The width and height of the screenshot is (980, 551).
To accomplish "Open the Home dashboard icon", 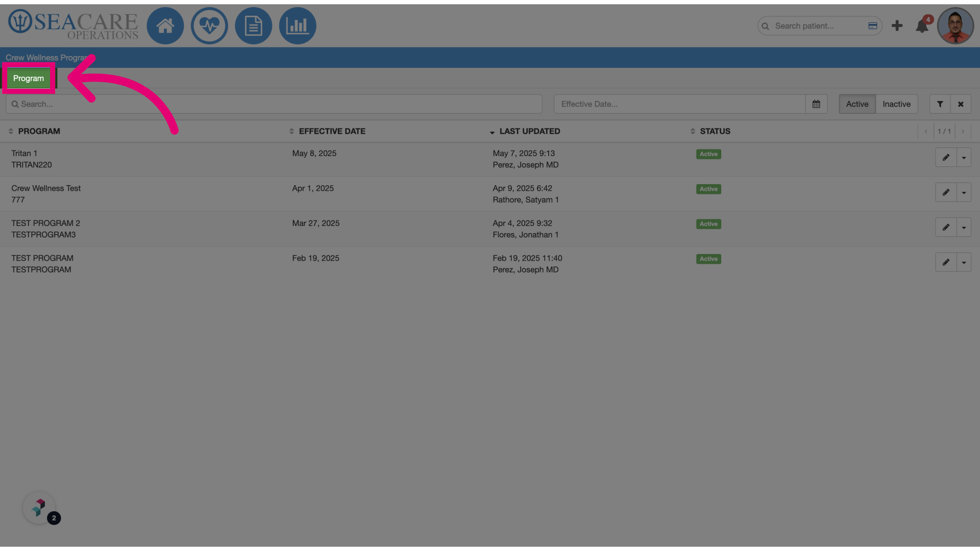I will pyautogui.click(x=165, y=26).
